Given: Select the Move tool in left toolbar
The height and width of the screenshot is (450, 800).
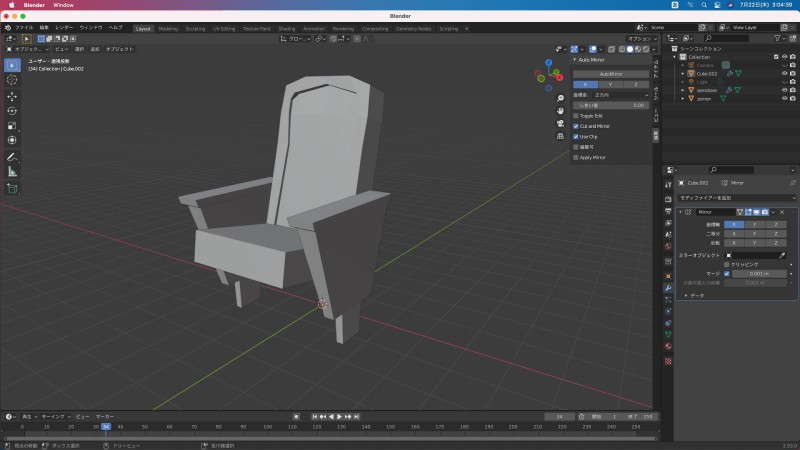Looking at the screenshot, I should (12, 95).
